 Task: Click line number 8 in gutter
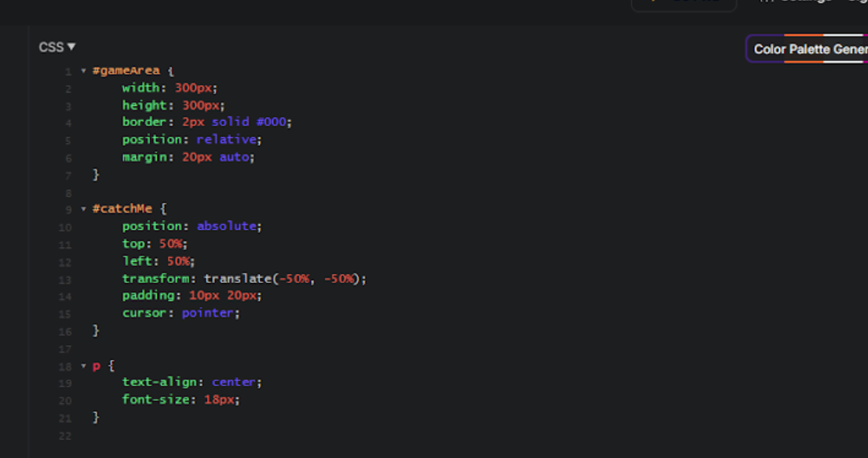click(68, 194)
